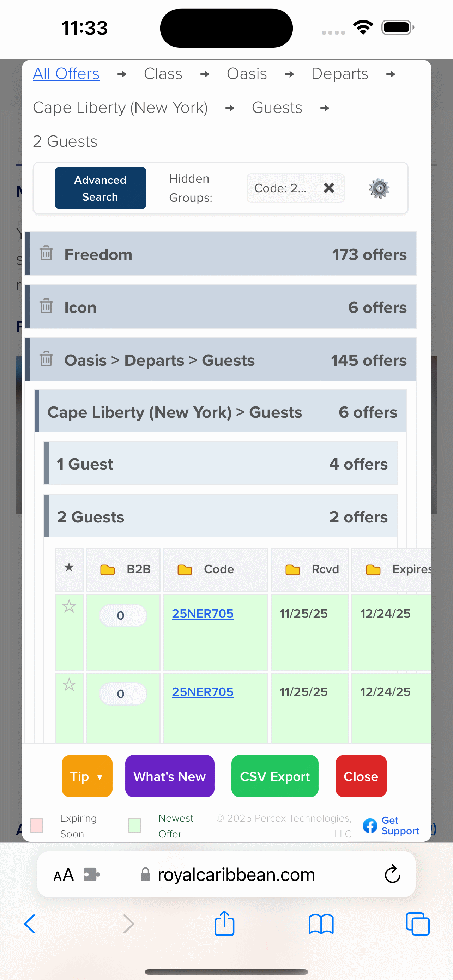Open Safari bookmarks icon
The width and height of the screenshot is (453, 980).
pyautogui.click(x=321, y=924)
